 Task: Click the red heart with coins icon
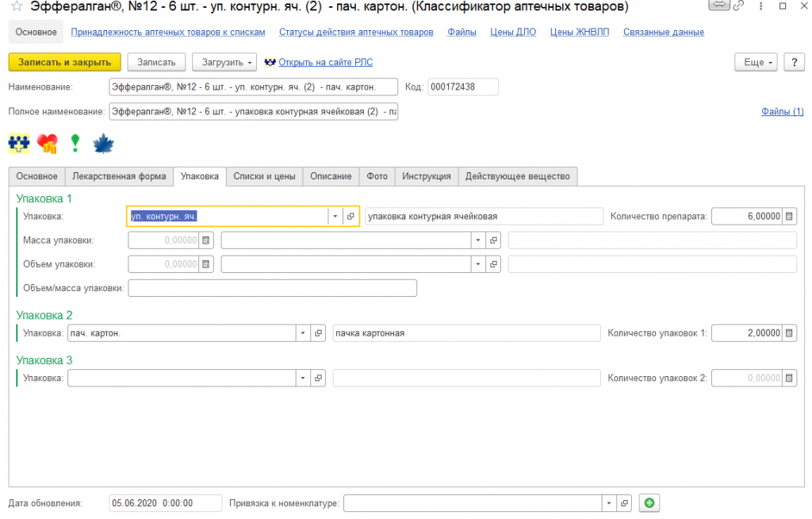(47, 144)
